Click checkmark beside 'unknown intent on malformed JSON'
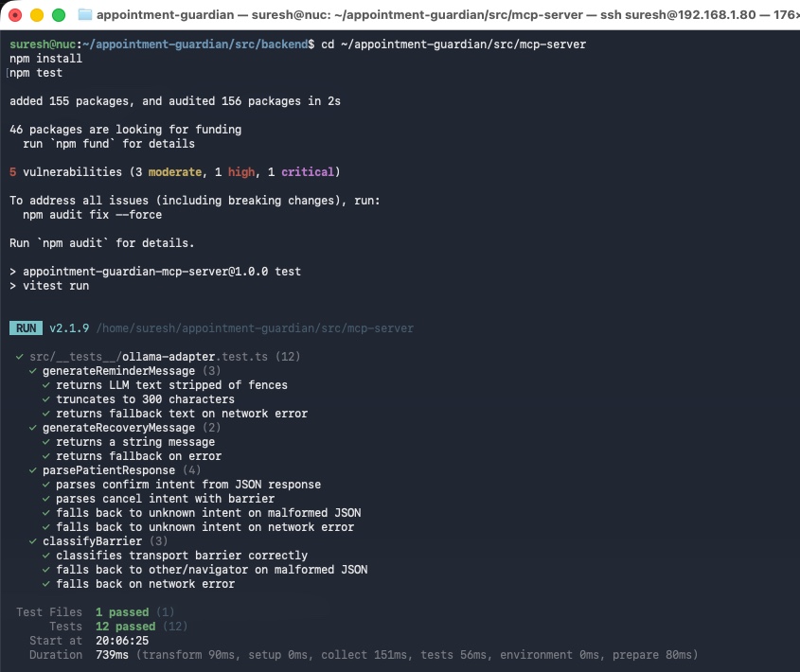The height and width of the screenshot is (672, 800). [46, 513]
